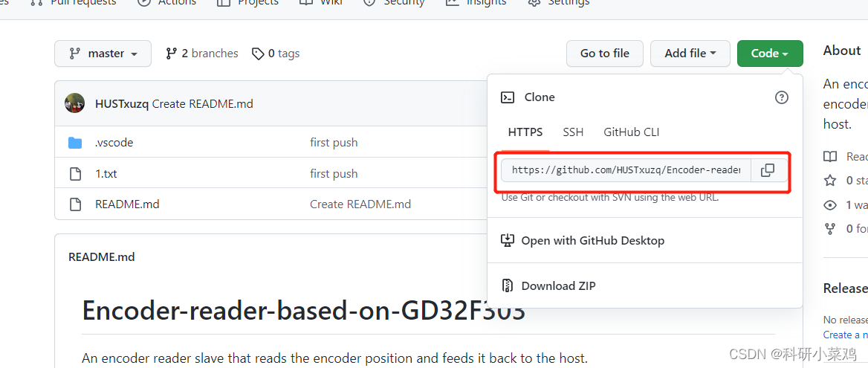Open the Settings repository tab
The image size is (868, 368).
tap(559, 3)
